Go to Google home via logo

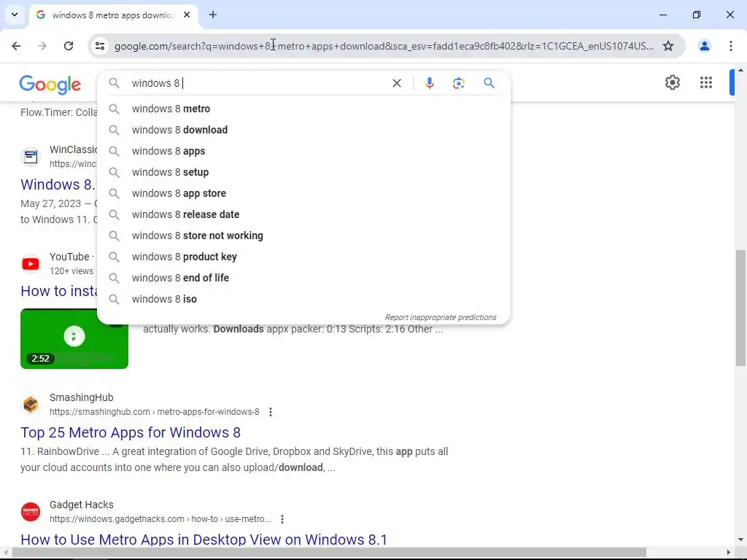coord(50,85)
